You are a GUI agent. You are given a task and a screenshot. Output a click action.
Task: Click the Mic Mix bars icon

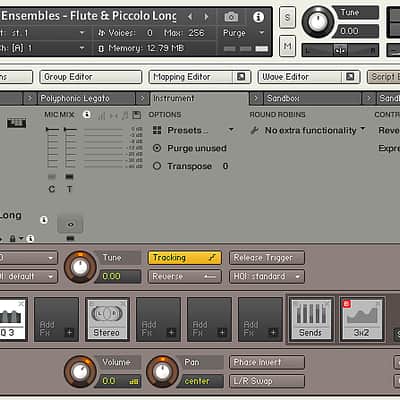[x=102, y=116]
